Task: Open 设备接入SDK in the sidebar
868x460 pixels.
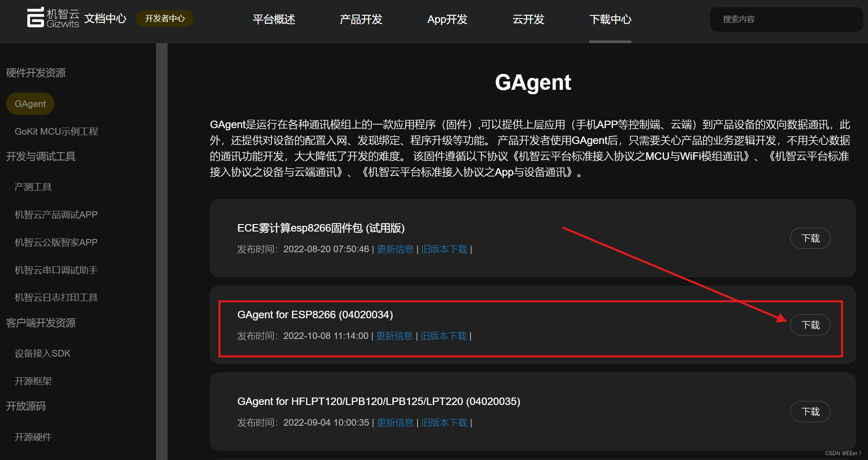Action: pos(42,353)
